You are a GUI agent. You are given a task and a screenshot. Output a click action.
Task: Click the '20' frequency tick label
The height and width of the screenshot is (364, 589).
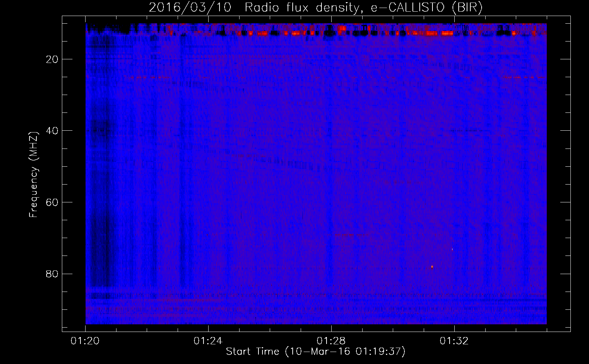coord(52,59)
